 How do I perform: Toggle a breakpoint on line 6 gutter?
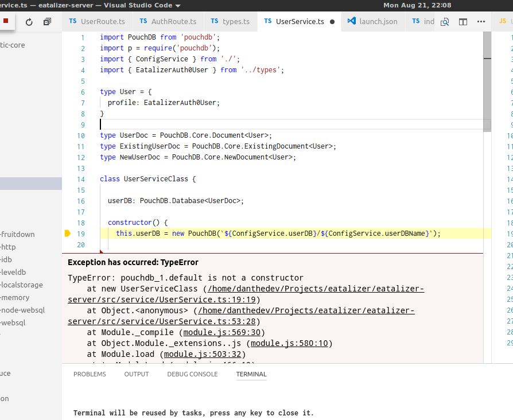point(69,91)
